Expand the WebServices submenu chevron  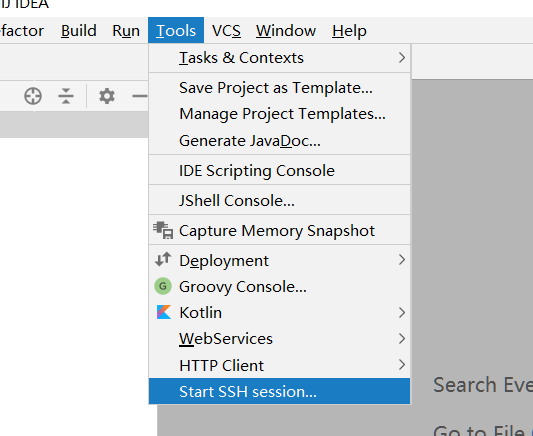pos(402,338)
